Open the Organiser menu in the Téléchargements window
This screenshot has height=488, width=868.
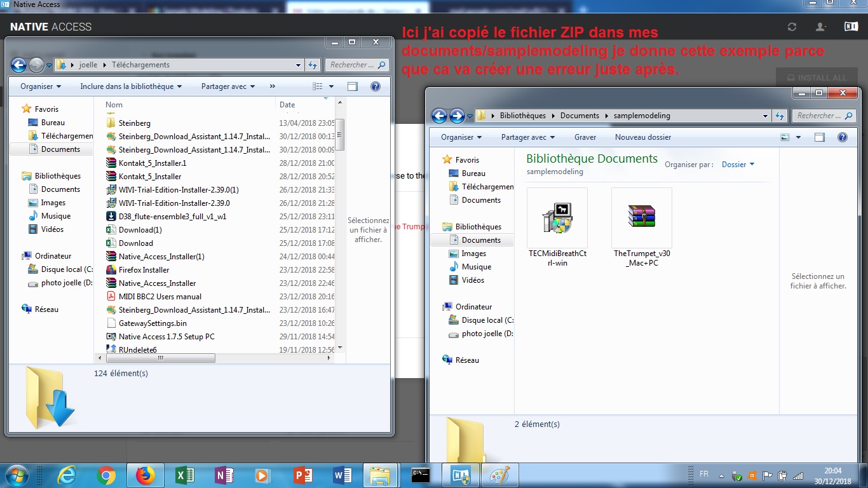[x=41, y=86]
